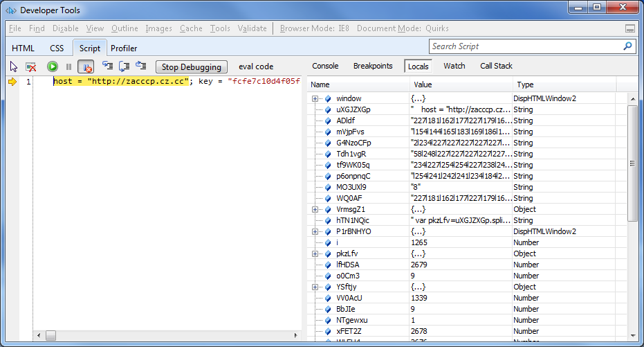Click the horizontal scrollbar in the script pane
Image resolution: width=644 pixels, height=347 pixels.
point(166,335)
